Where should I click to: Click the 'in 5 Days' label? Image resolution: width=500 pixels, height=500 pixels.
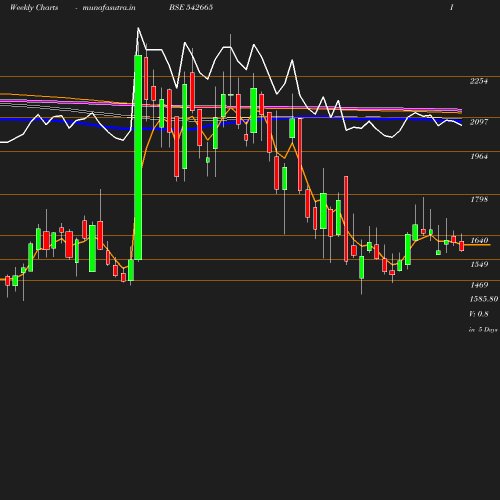[483, 330]
